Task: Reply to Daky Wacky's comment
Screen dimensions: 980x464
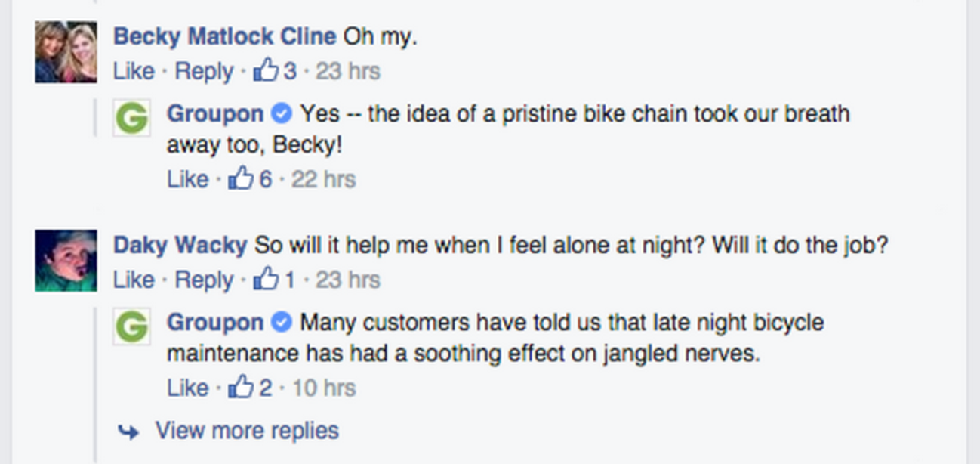Action: click(x=204, y=280)
